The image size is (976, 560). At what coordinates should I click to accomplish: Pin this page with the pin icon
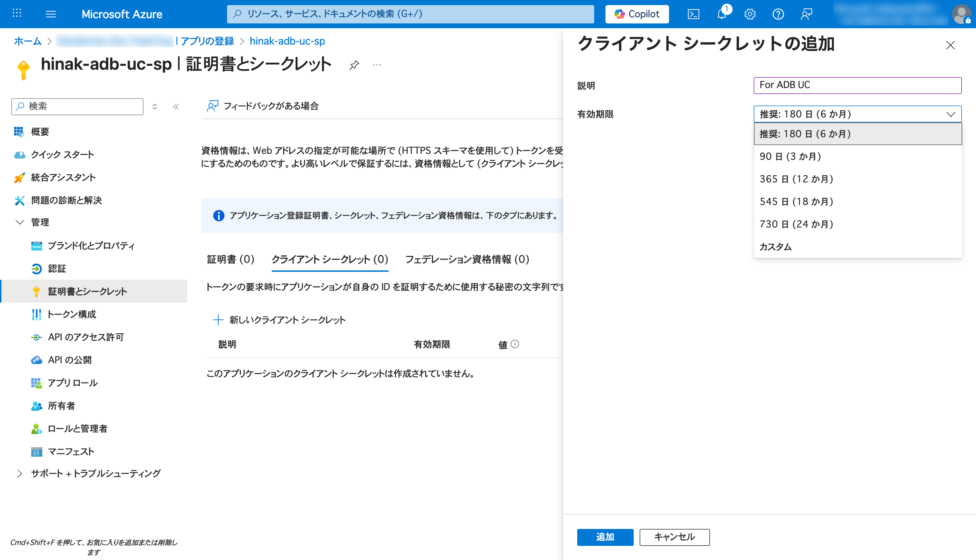coord(354,65)
